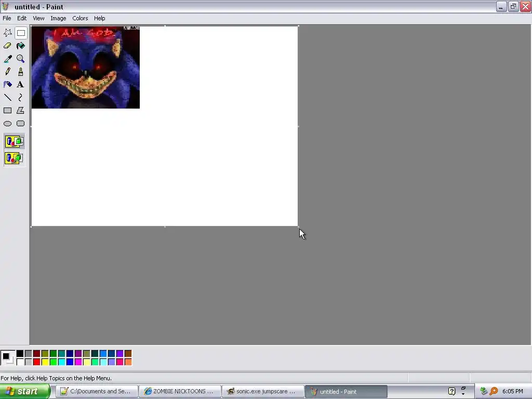Choose the dark gray palette color
The width and height of the screenshot is (532, 399).
pyautogui.click(x=29, y=354)
